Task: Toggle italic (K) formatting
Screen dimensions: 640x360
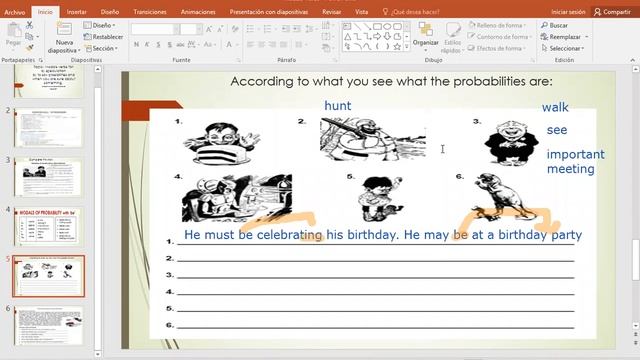Action: pos(147,44)
